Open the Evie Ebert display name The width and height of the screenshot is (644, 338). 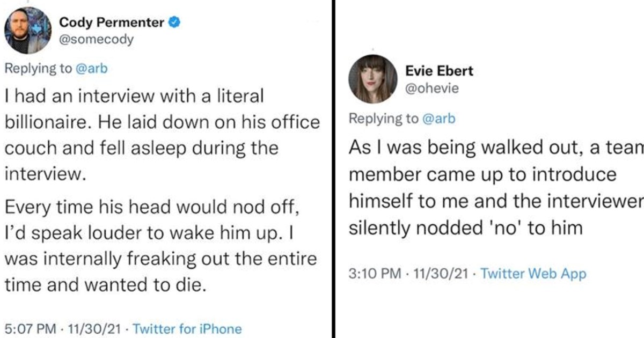pyautogui.click(x=440, y=71)
